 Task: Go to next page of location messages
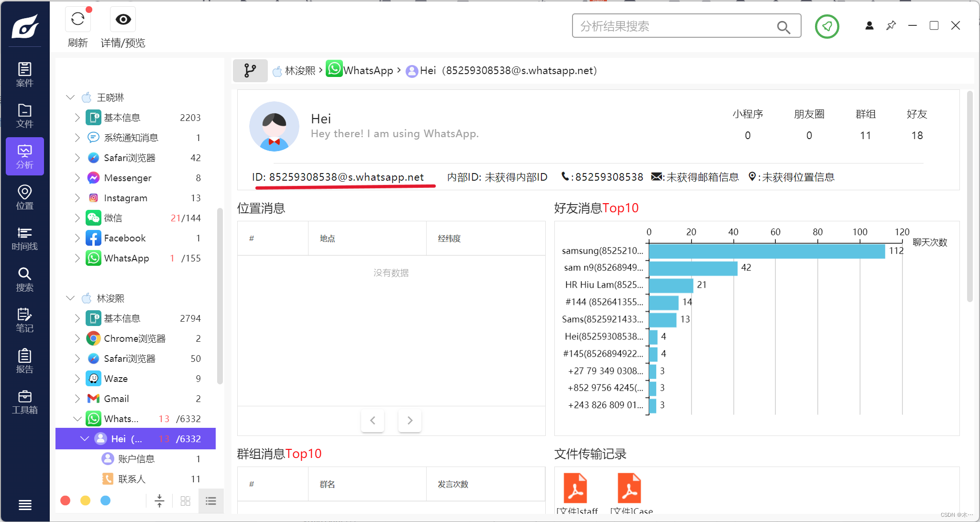pos(409,420)
